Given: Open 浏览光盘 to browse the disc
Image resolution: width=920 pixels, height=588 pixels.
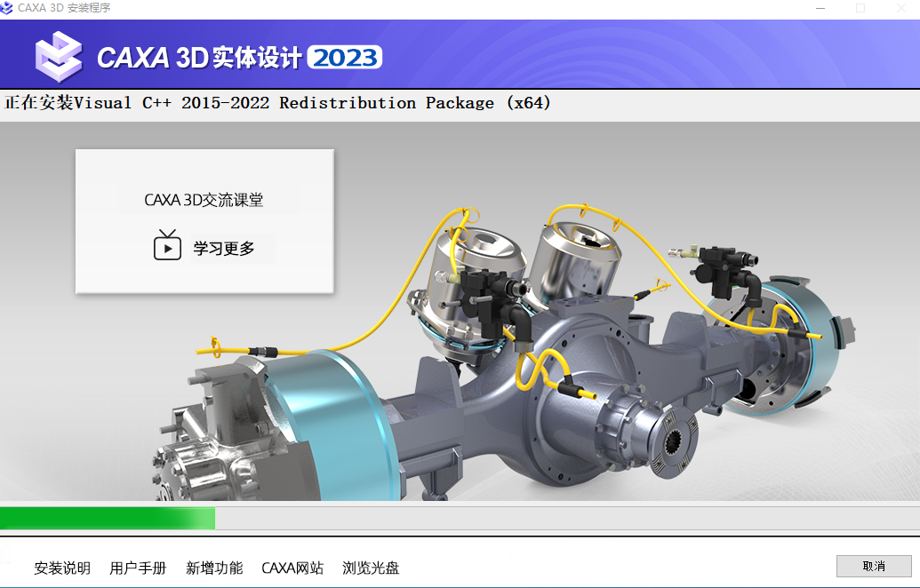Looking at the screenshot, I should pos(370,568).
